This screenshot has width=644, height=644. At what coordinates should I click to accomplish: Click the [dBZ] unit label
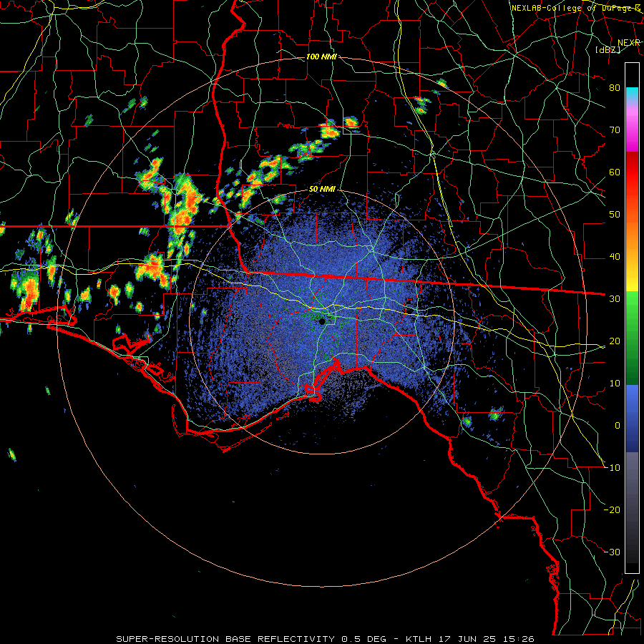[608, 49]
